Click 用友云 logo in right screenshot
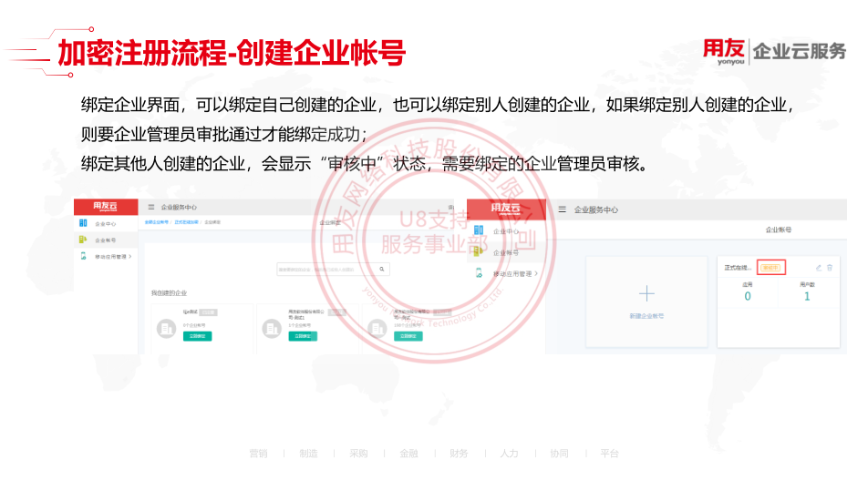868x480 pixels. pyautogui.click(x=505, y=209)
